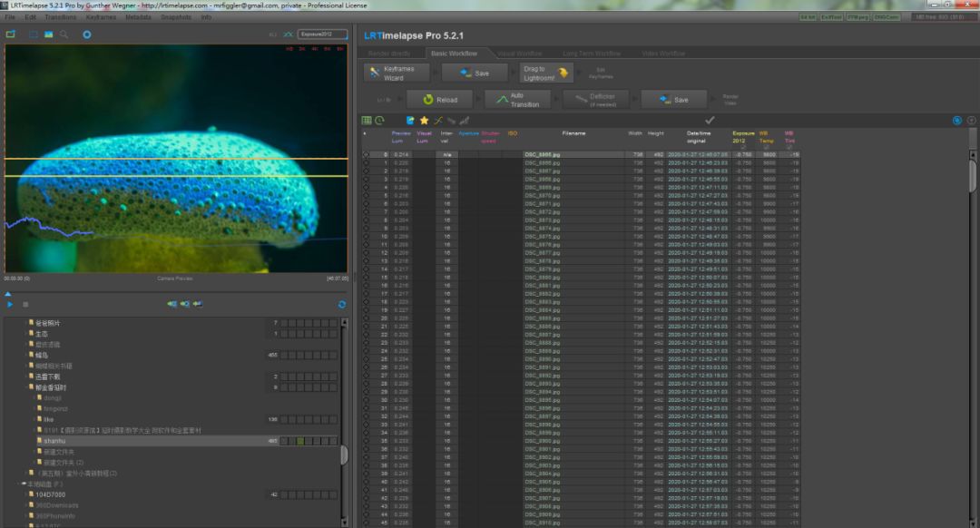Open the Transitions menu
This screenshot has height=528, width=980.
click(61, 17)
